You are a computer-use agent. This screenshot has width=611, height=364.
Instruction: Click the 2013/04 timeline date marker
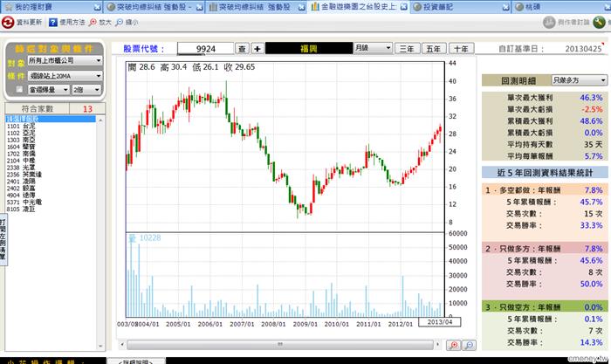coord(440,322)
